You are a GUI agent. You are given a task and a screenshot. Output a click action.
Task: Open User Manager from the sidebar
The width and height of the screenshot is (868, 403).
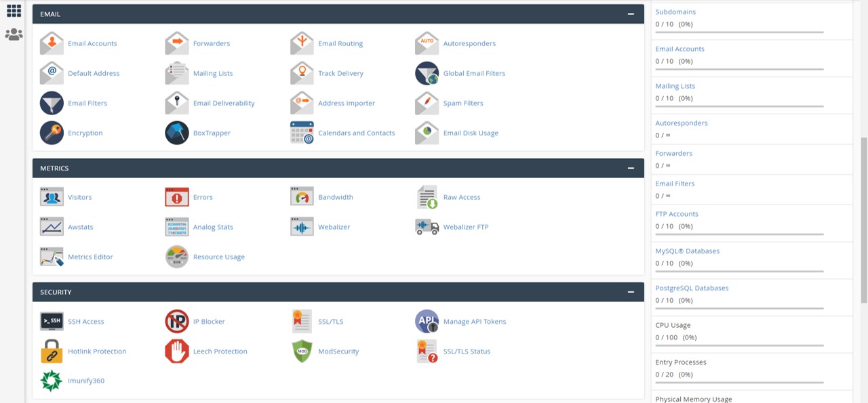14,34
